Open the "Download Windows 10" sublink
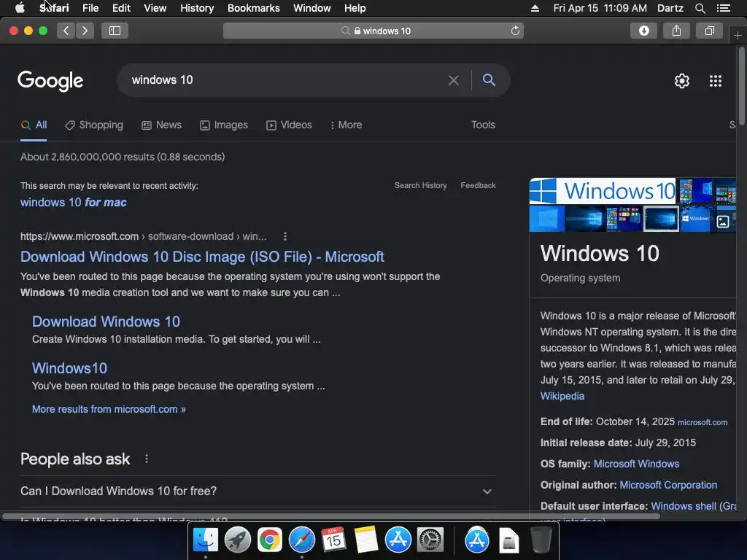This screenshot has height=560, width=747. (x=106, y=322)
